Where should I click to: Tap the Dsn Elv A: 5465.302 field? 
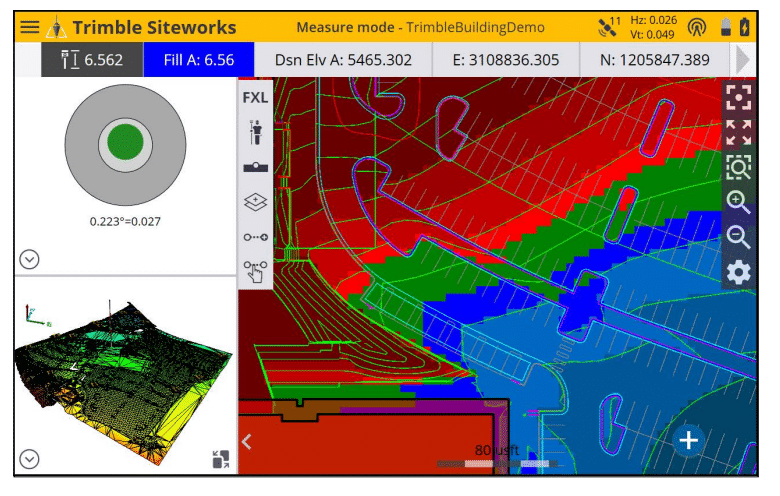point(343,60)
